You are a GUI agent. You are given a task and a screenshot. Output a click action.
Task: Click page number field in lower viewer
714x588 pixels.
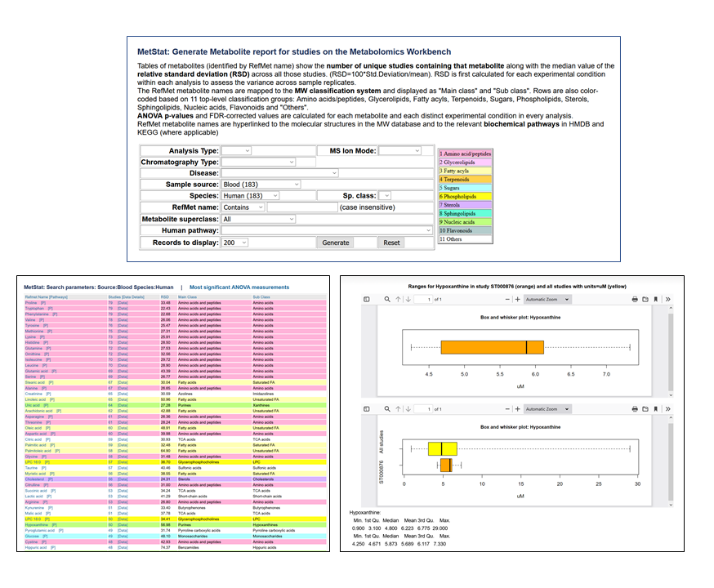click(423, 409)
